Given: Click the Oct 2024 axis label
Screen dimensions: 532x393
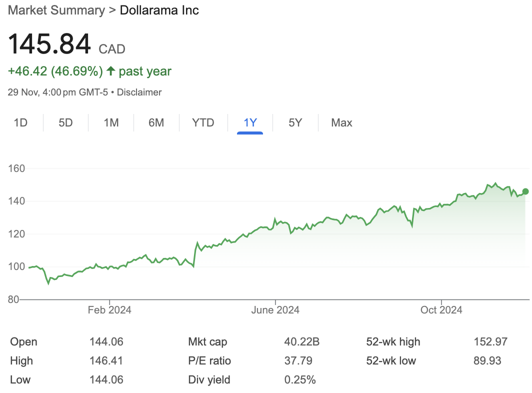Looking at the screenshot, I should coord(441,310).
